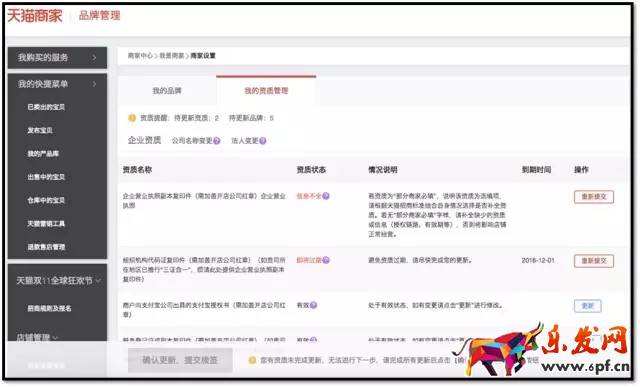Click 确认更新，提交续签 button

click(x=180, y=360)
